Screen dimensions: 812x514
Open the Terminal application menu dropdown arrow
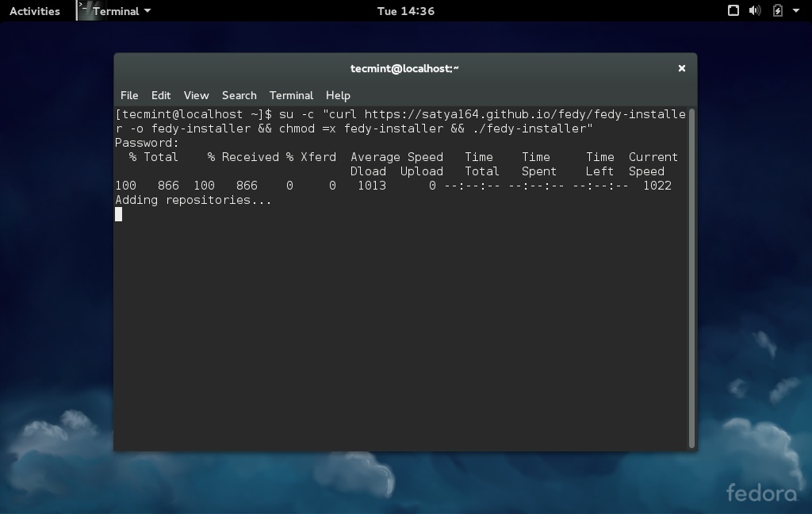(x=147, y=11)
